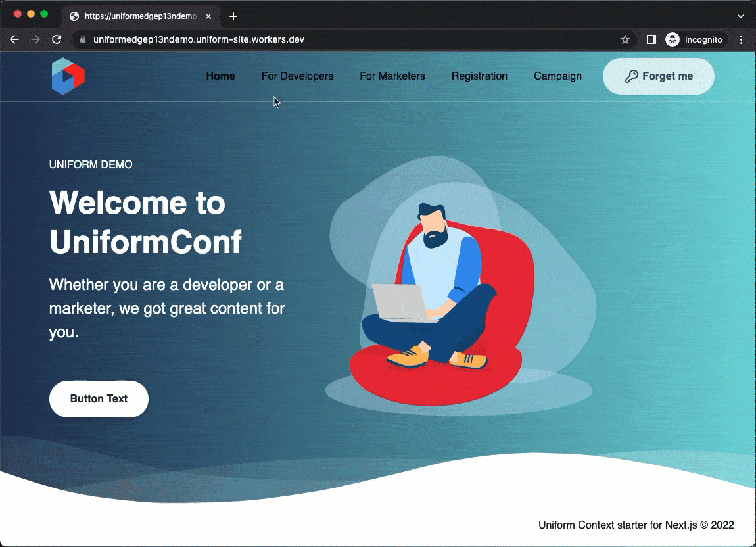
Task: Click the Forget me button
Action: click(659, 76)
